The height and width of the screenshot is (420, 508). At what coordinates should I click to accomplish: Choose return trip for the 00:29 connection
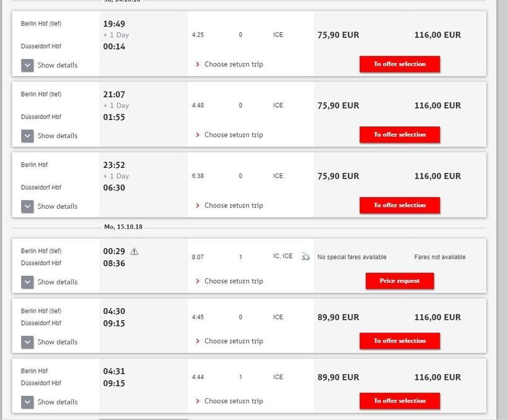pos(233,281)
